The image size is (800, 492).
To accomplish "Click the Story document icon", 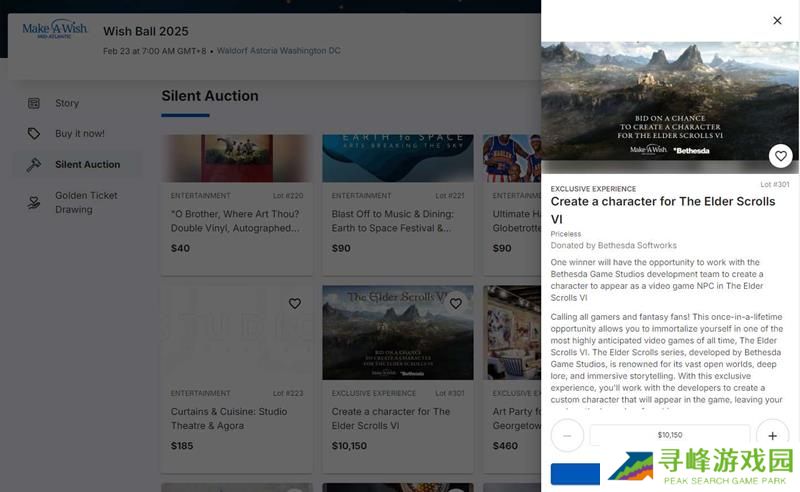I will (34, 103).
